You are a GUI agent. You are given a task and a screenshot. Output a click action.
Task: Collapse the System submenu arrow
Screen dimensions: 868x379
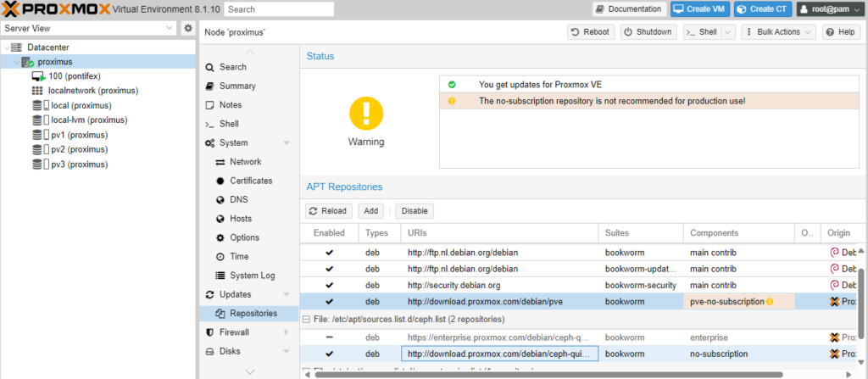287,143
